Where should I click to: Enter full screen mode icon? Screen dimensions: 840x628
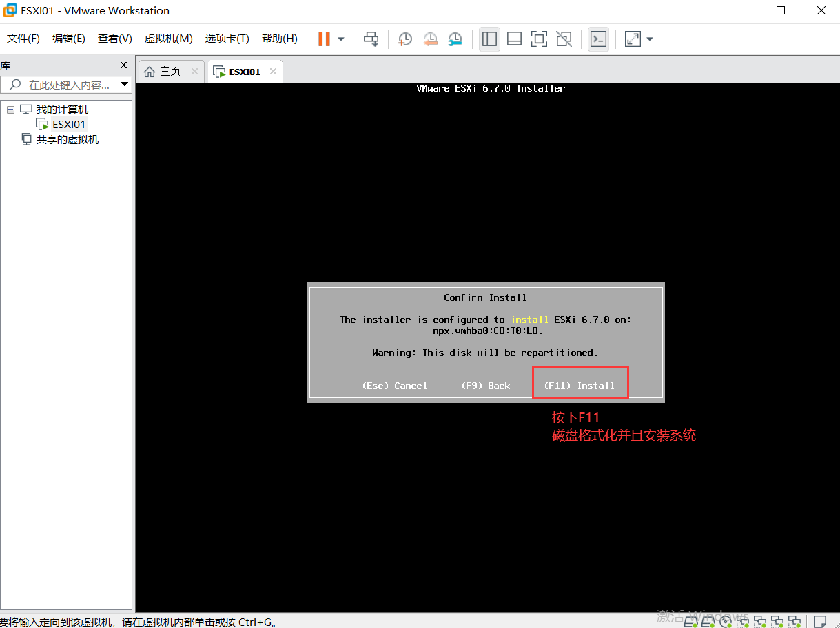(x=539, y=39)
